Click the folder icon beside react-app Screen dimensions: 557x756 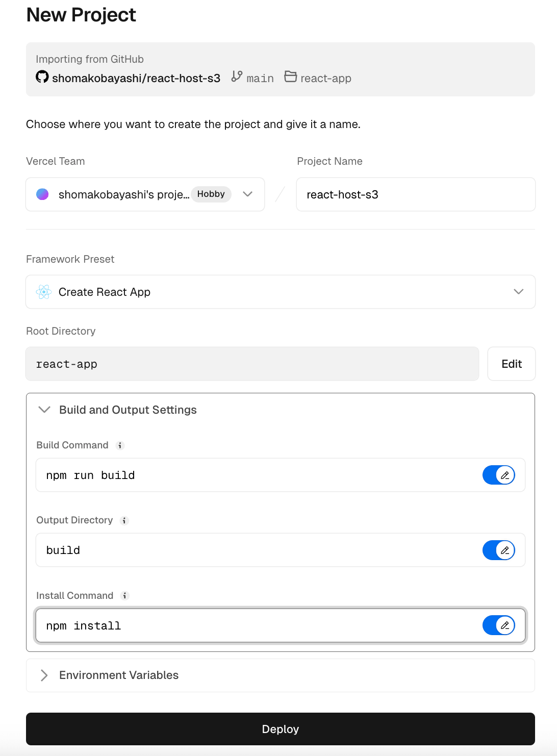(x=291, y=77)
